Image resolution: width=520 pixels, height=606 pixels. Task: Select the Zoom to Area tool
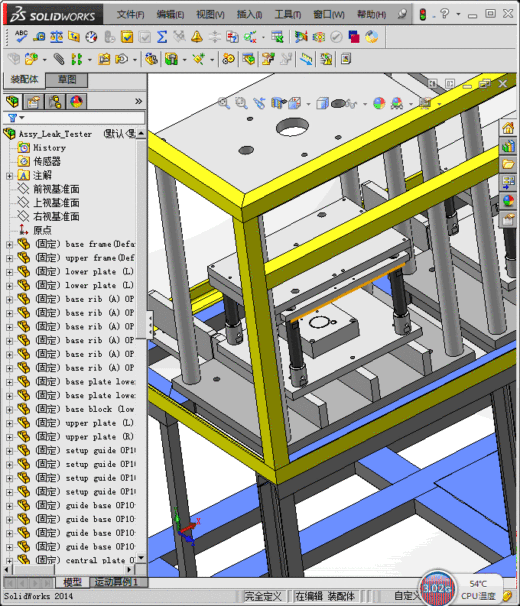pyautogui.click(x=241, y=103)
